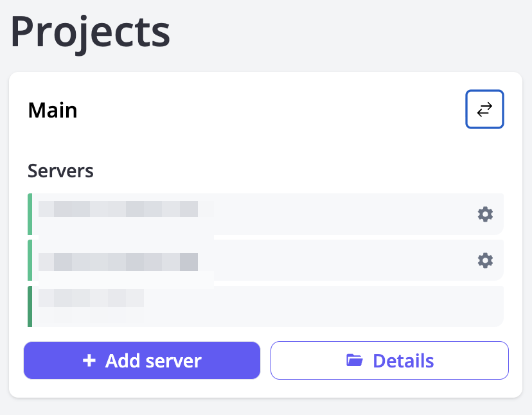Expand the second server row
The height and width of the screenshot is (415, 532).
coord(257,260)
